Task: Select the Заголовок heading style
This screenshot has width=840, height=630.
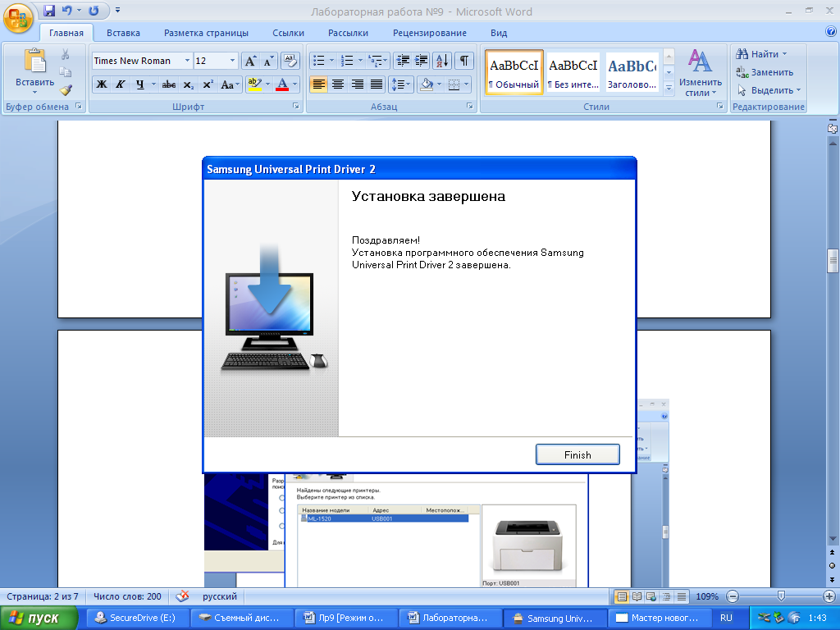Action: [x=632, y=72]
